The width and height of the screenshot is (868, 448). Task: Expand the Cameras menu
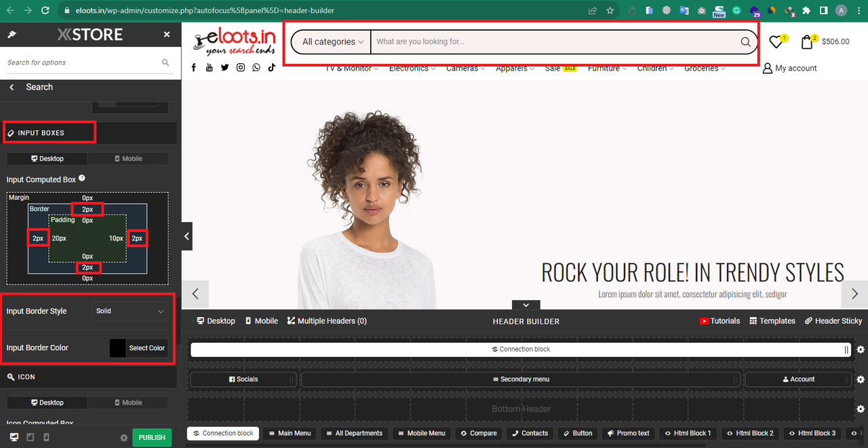(x=465, y=68)
